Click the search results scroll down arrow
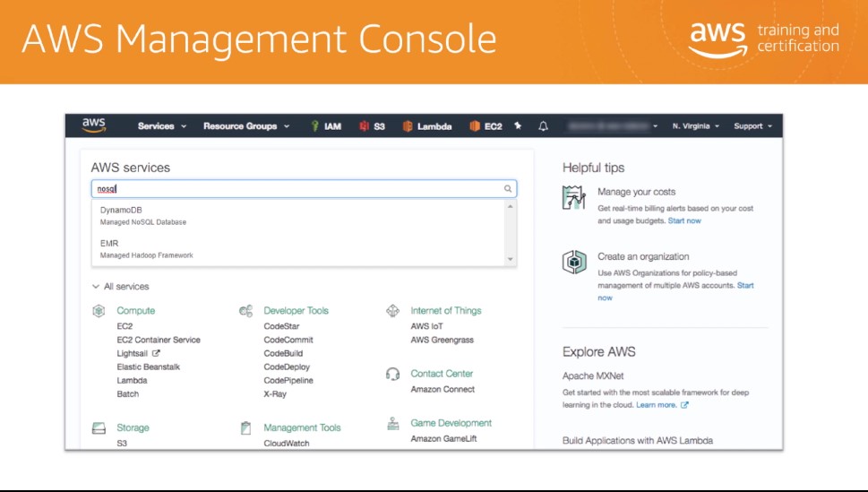Screen dimensions: 868x492 (x=510, y=259)
